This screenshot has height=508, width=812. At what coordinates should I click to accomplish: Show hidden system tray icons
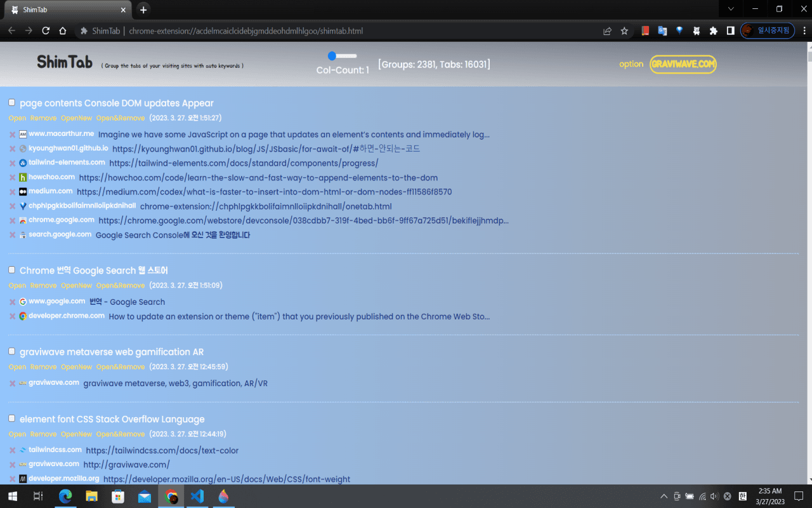pos(664,496)
